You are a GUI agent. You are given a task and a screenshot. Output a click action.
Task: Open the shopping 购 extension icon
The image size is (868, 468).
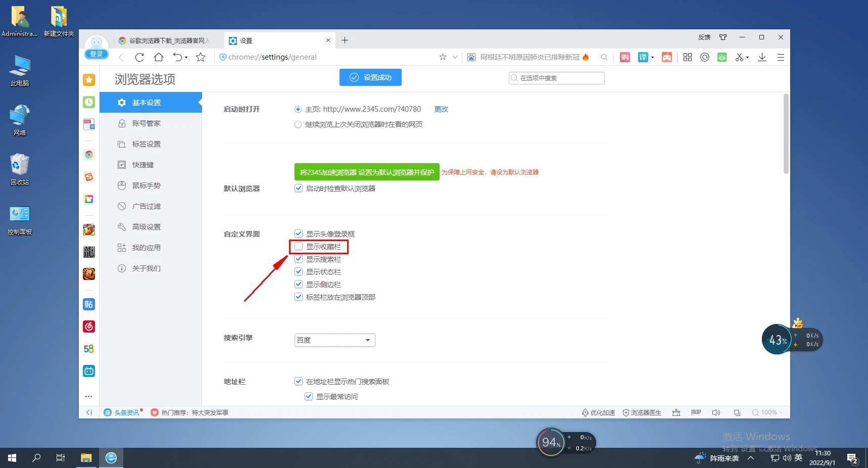click(625, 57)
